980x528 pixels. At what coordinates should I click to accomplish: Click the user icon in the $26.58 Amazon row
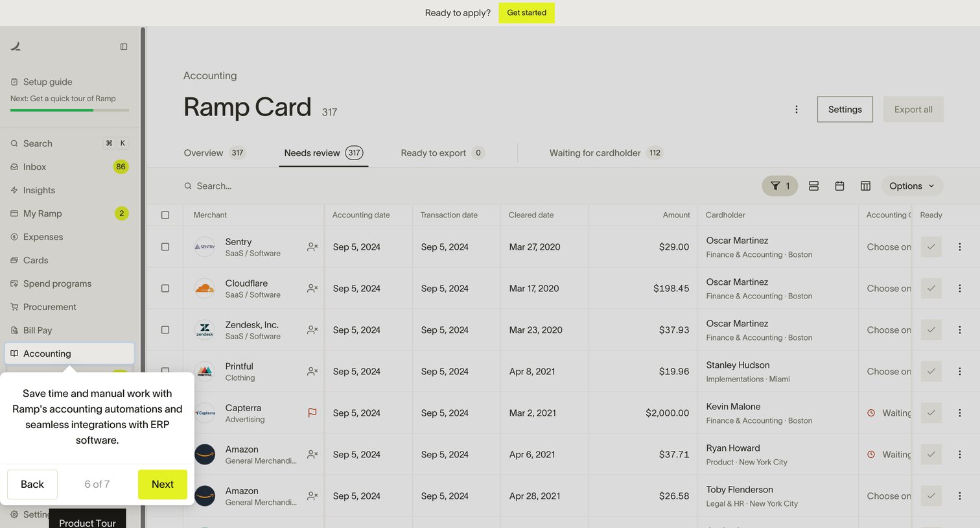pos(312,496)
